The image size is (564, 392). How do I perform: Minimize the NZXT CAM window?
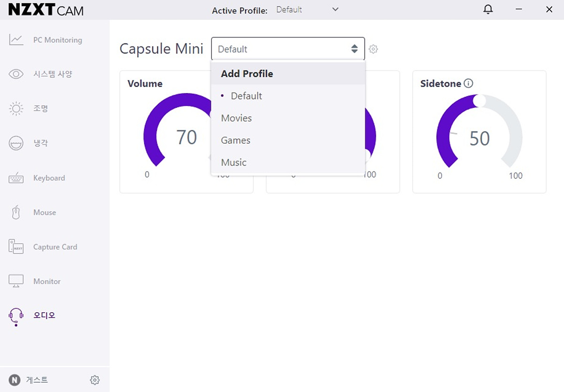(519, 9)
